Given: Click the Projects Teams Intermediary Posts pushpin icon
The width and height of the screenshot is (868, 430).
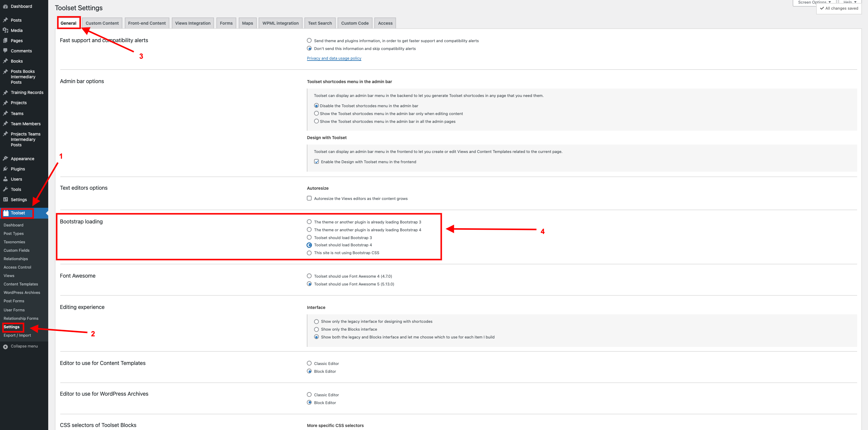Looking at the screenshot, I should (5, 134).
